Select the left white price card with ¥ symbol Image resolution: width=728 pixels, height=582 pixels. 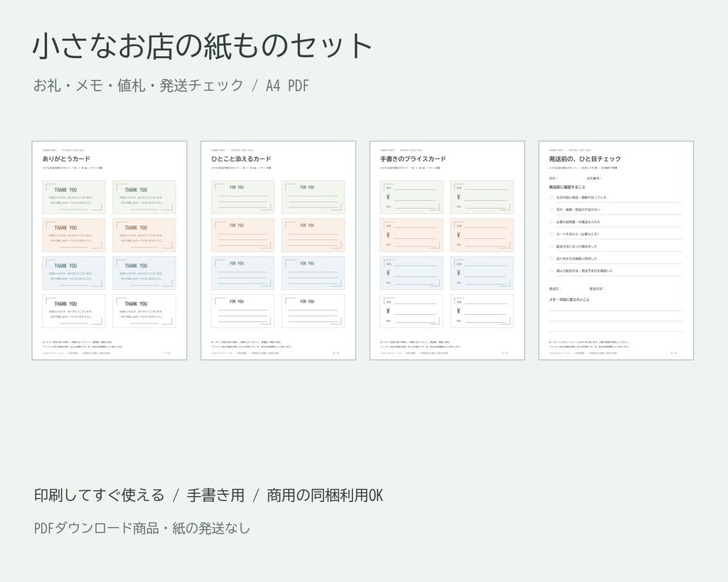tap(412, 311)
